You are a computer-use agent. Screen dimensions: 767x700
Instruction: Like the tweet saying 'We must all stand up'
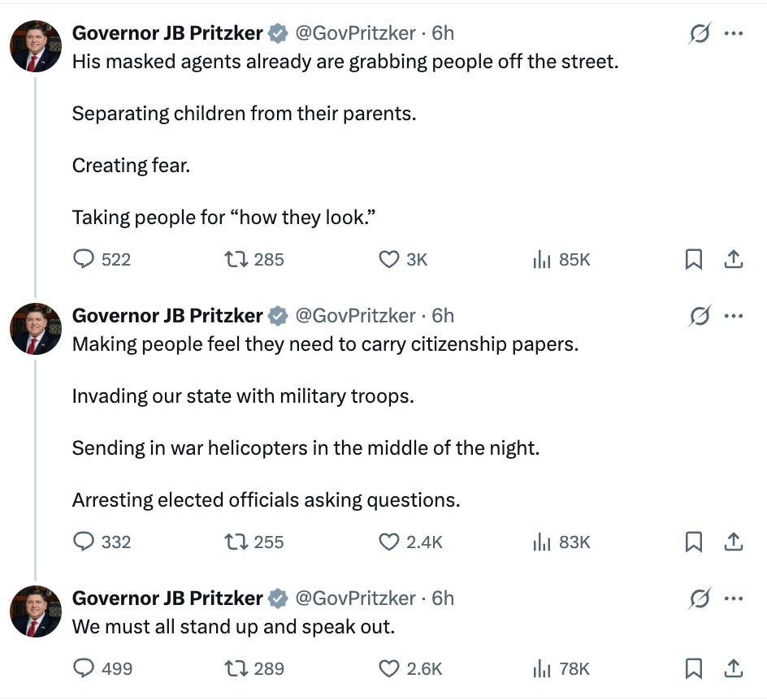pyautogui.click(x=389, y=668)
